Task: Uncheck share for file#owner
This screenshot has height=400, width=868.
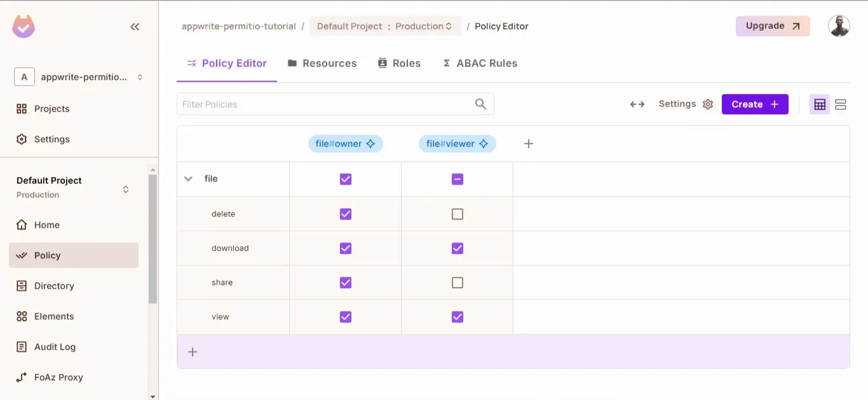Action: click(x=346, y=283)
